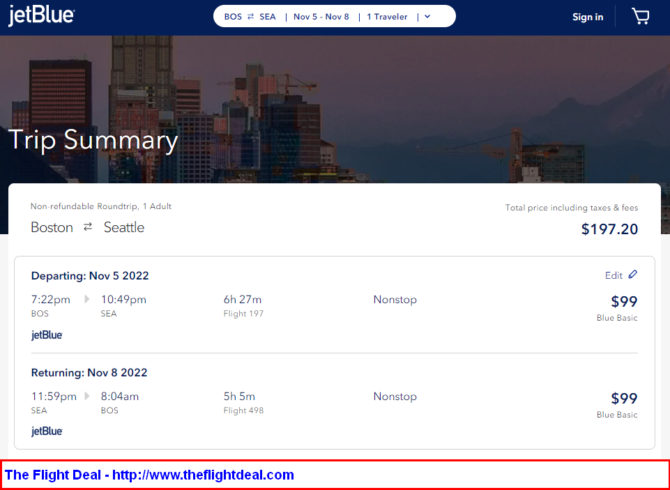670x490 pixels.
Task: Click the returning flight triangle arrow icon
Action: pyautogui.click(x=87, y=396)
